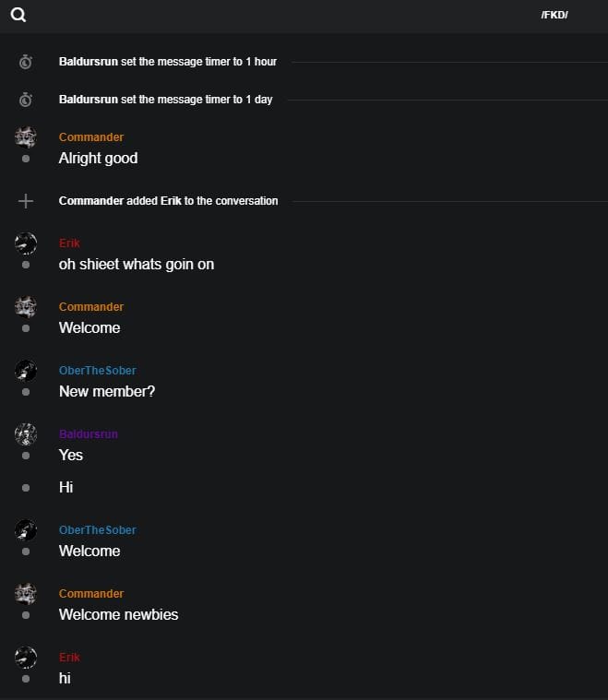The height and width of the screenshot is (700, 608).
Task: Click the Commander name above 'Welcome newbies'
Action: pyautogui.click(x=91, y=594)
